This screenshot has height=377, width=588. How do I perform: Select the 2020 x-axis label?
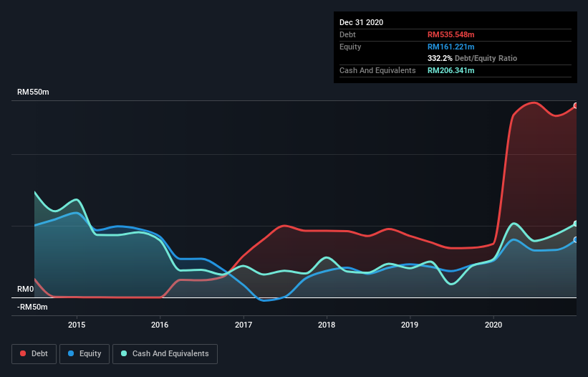pyautogui.click(x=493, y=325)
